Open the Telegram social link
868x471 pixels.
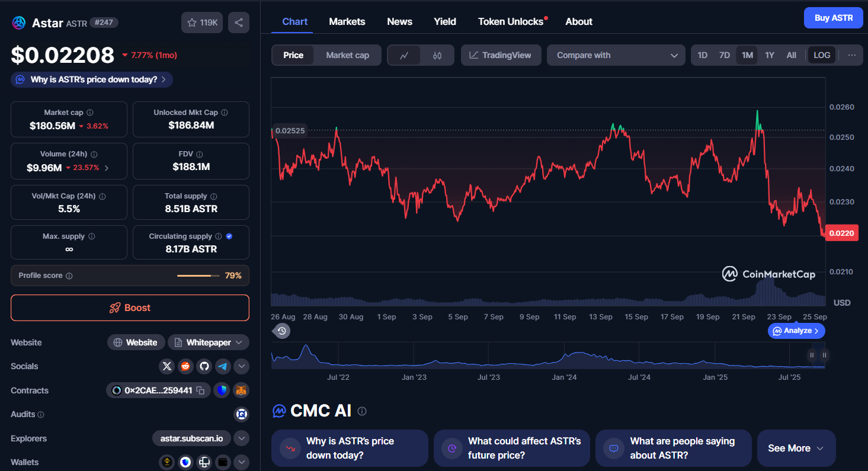click(x=223, y=366)
